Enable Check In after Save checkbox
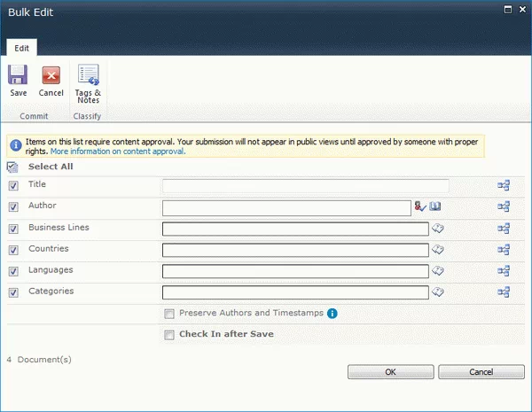 point(169,335)
